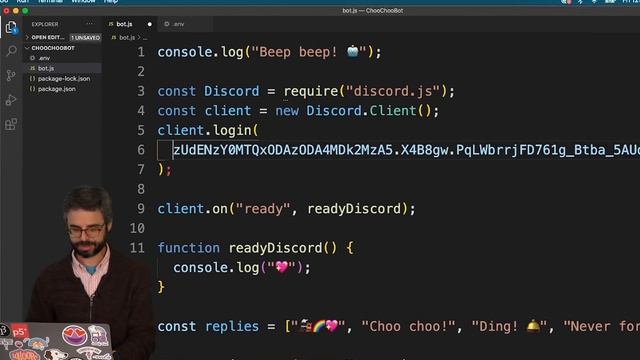640x360 pixels.
Task: Click "Ding!" string in replies array
Action: pyautogui.click(x=510, y=327)
